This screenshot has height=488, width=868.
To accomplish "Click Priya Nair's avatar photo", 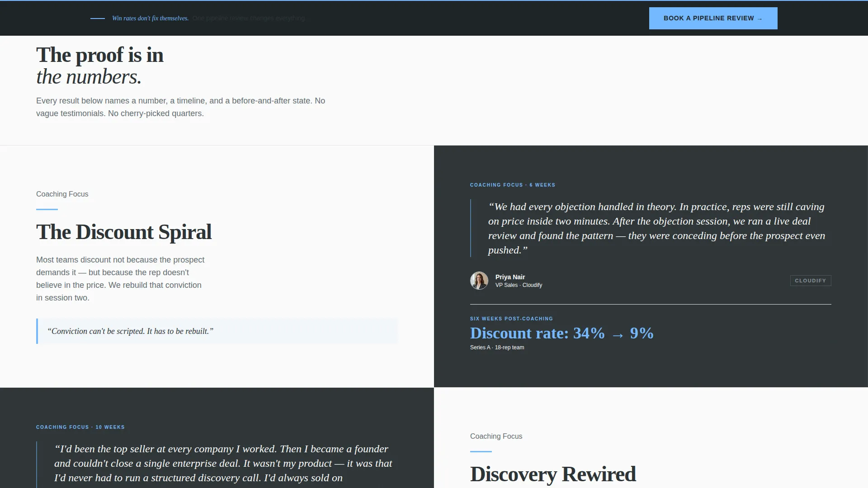I will (479, 281).
